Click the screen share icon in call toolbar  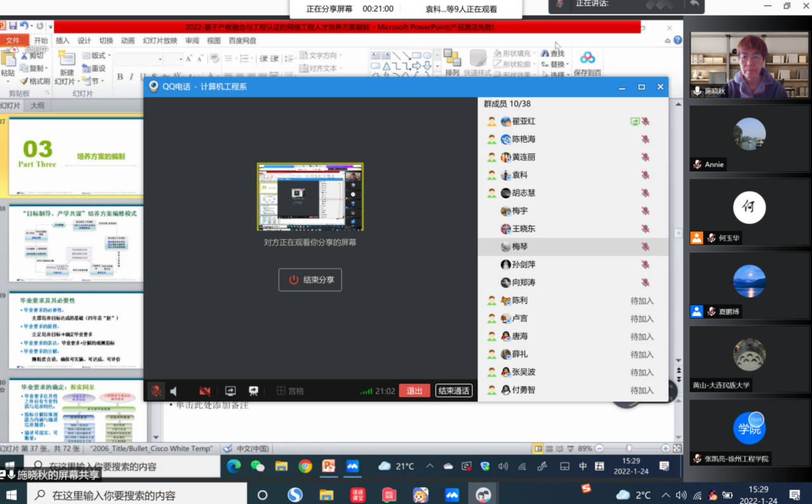230,391
